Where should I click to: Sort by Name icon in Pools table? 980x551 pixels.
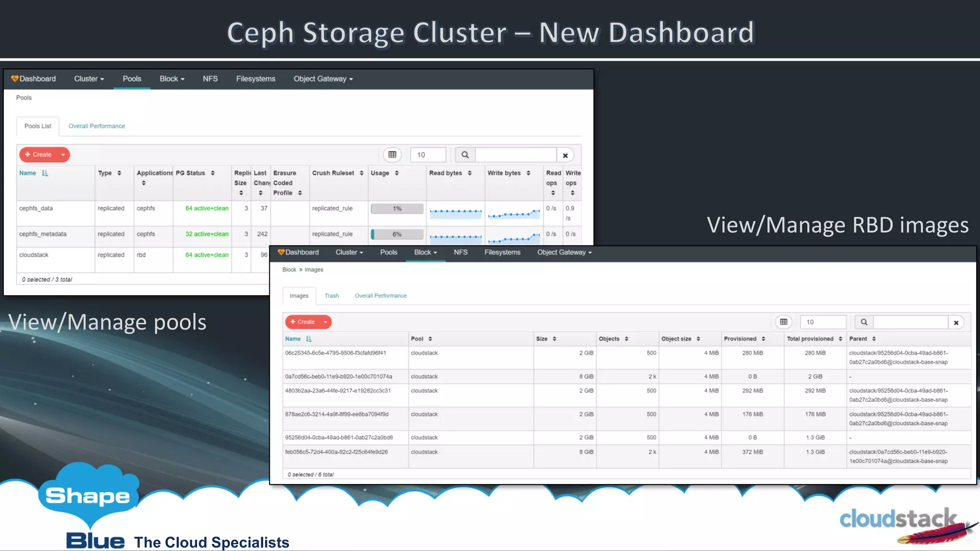point(45,173)
